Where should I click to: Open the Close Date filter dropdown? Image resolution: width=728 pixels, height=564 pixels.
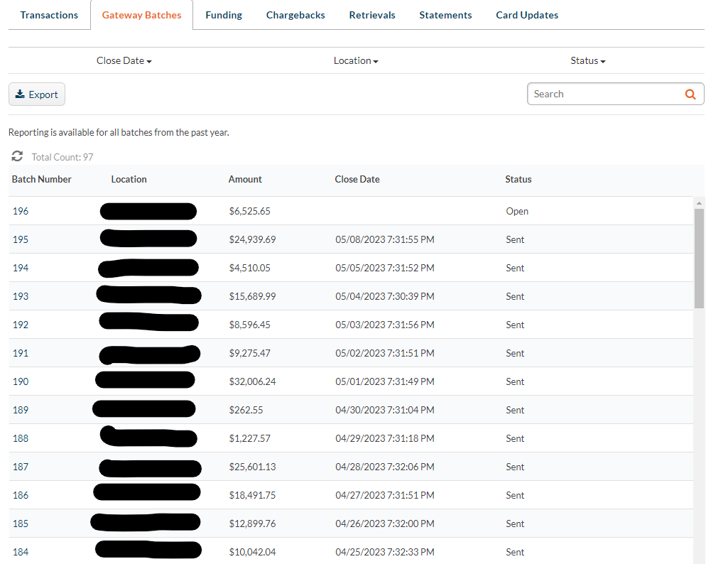pyautogui.click(x=124, y=61)
